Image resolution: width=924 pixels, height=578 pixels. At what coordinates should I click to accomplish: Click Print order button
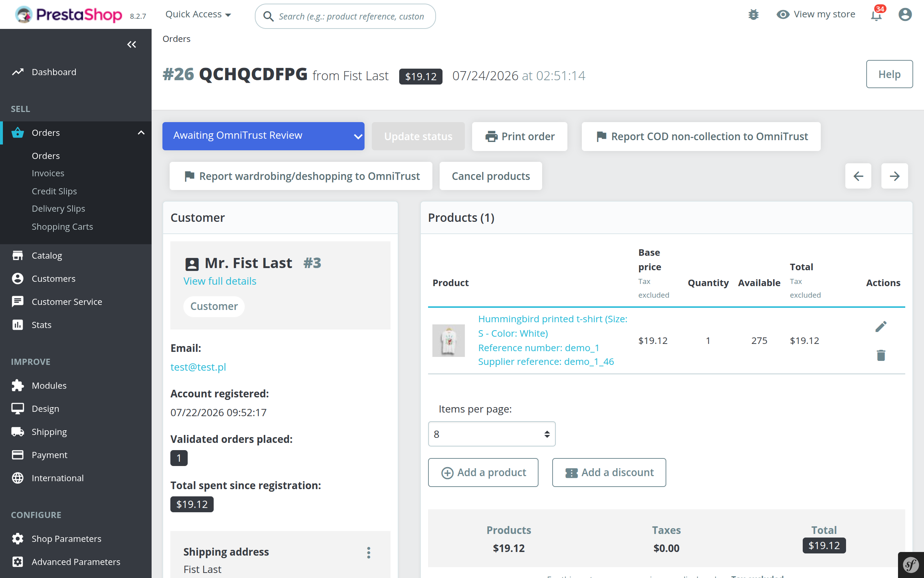(x=520, y=136)
